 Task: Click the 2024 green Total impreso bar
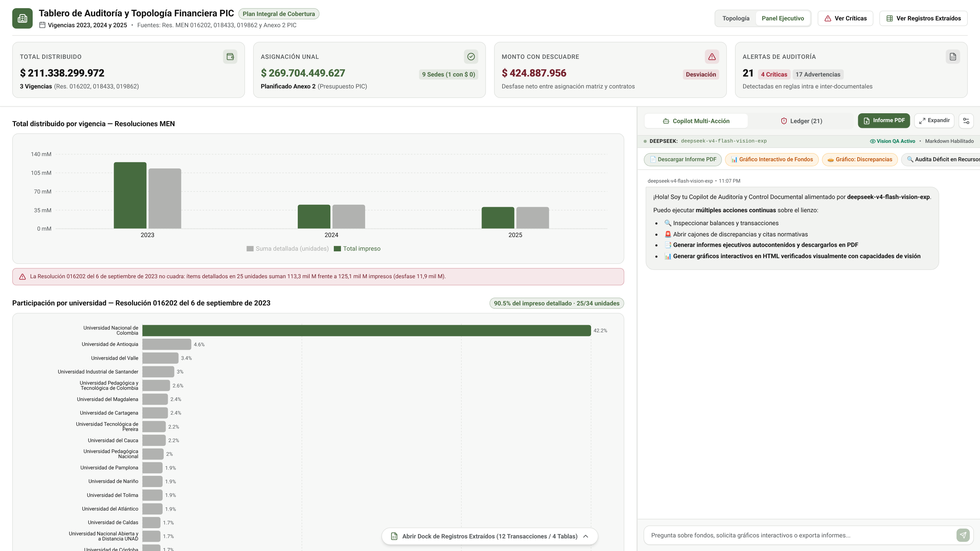pos(314,217)
